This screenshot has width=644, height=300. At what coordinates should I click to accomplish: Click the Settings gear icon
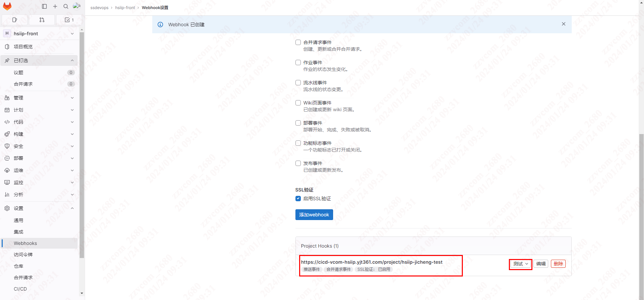click(x=7, y=208)
